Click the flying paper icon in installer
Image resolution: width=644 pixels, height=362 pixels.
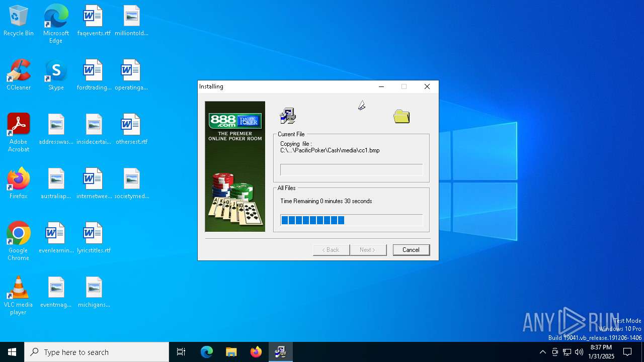362,105
